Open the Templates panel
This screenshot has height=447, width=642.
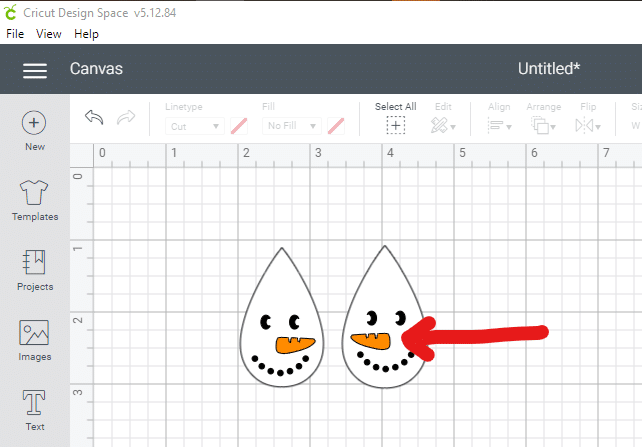35,193
